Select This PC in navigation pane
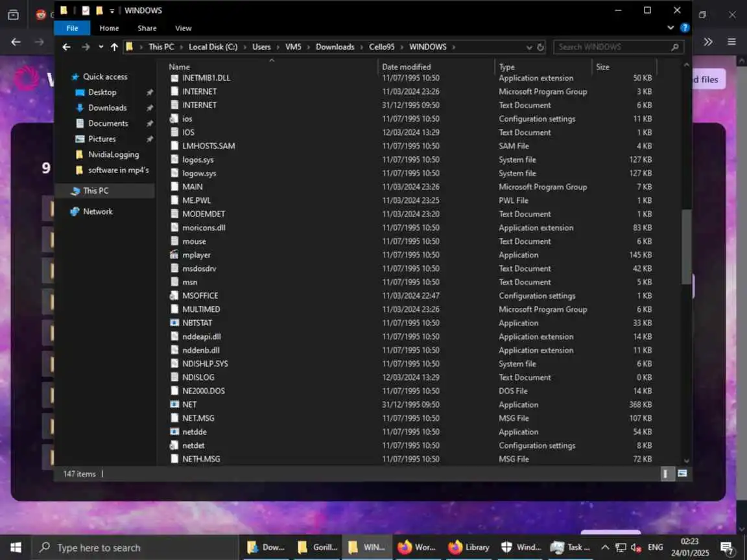The width and height of the screenshot is (747, 560). [96, 191]
